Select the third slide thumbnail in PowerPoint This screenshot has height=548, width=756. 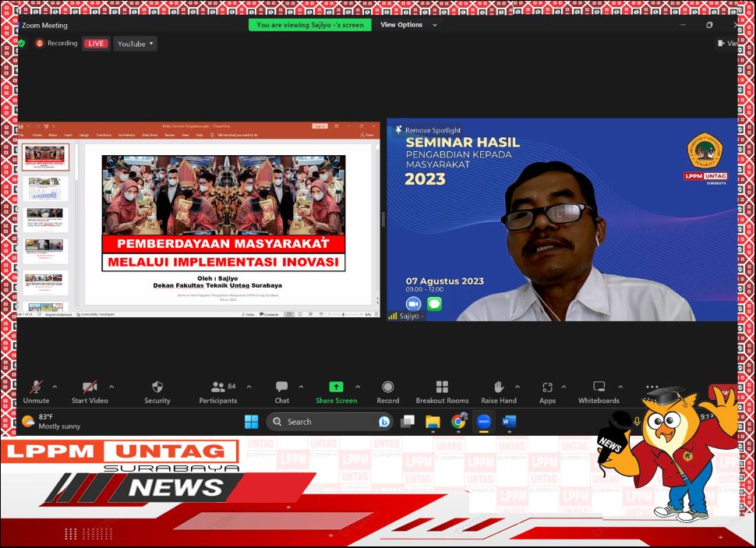pos(45,220)
